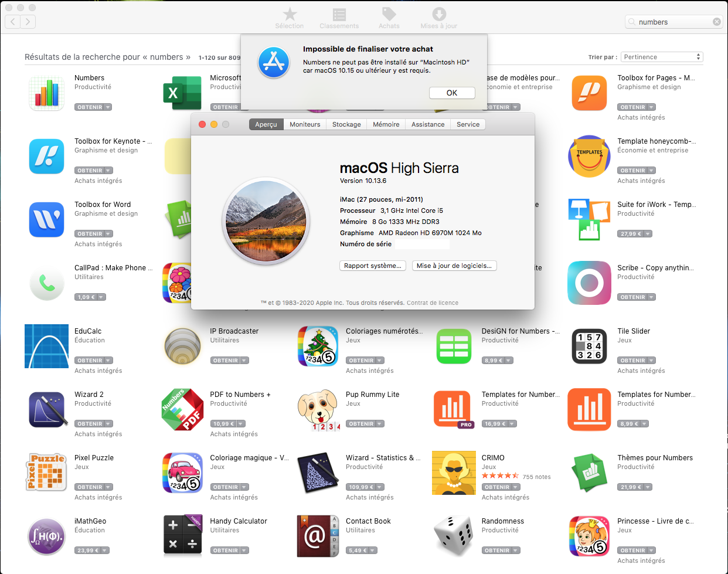This screenshot has width=728, height=574.
Task: Open the Coloriages numérotés Christmas tree icon
Action: [x=318, y=346]
